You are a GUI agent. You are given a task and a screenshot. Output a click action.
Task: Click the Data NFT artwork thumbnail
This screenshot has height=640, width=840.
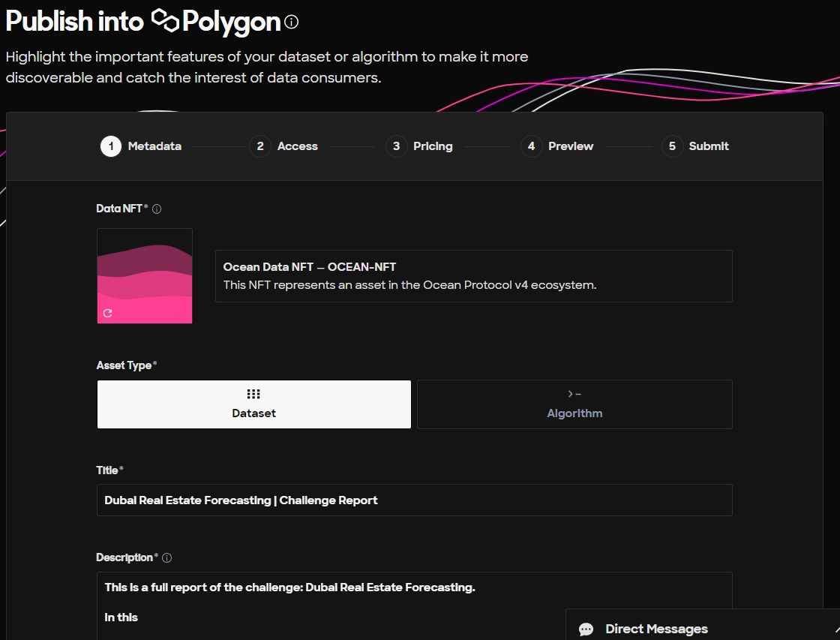point(145,276)
